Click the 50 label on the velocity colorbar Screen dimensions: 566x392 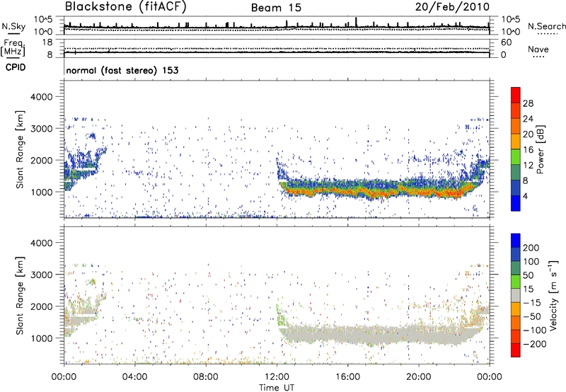click(528, 275)
